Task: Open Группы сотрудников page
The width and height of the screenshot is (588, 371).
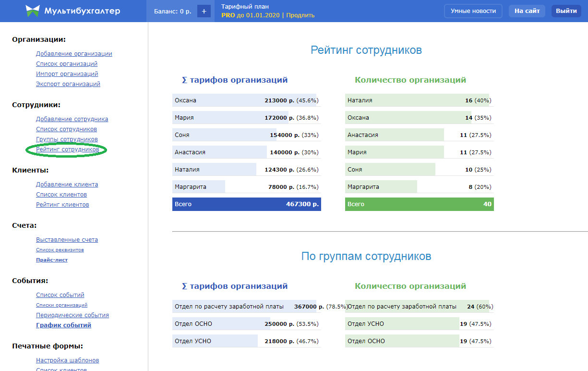Action: pos(67,139)
